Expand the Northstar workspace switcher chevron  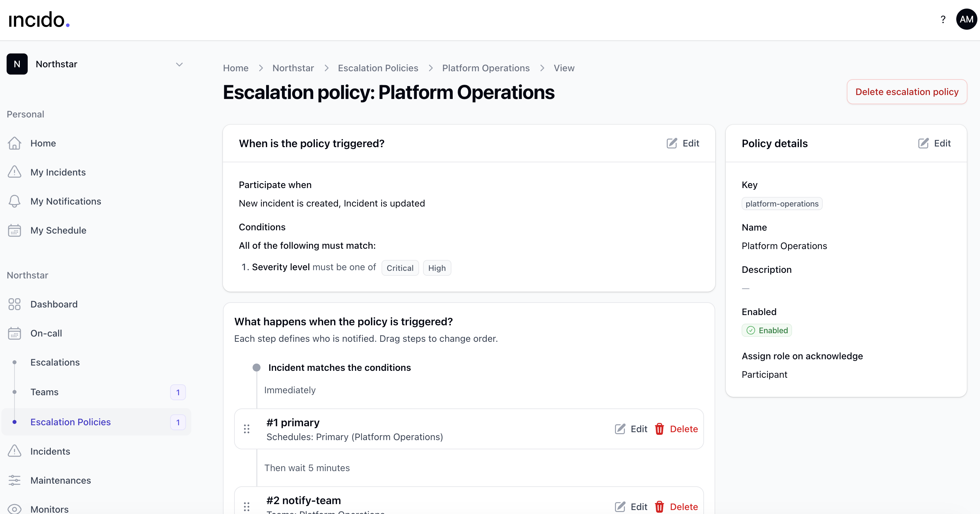point(179,64)
